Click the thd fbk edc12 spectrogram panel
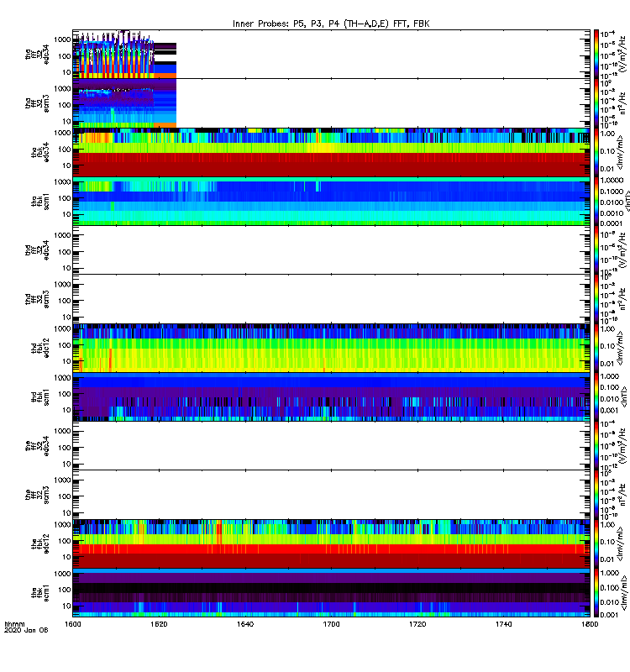Screen dimensions: 630x672 pyautogui.click(x=331, y=348)
